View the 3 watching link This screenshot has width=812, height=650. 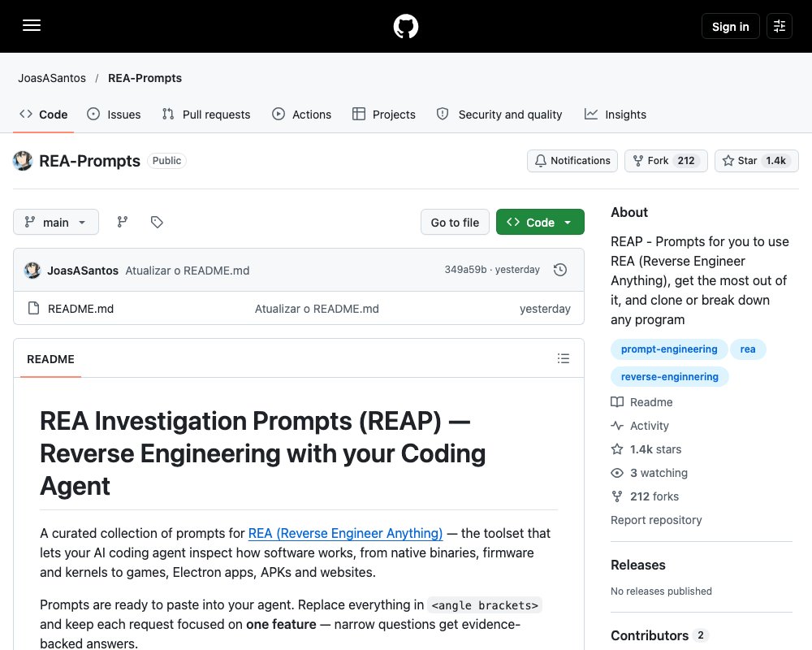[650, 473]
